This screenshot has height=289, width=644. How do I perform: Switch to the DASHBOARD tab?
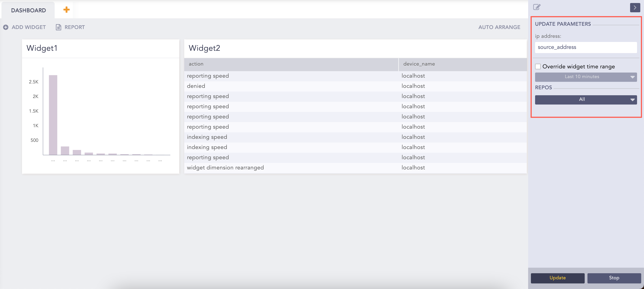[28, 10]
